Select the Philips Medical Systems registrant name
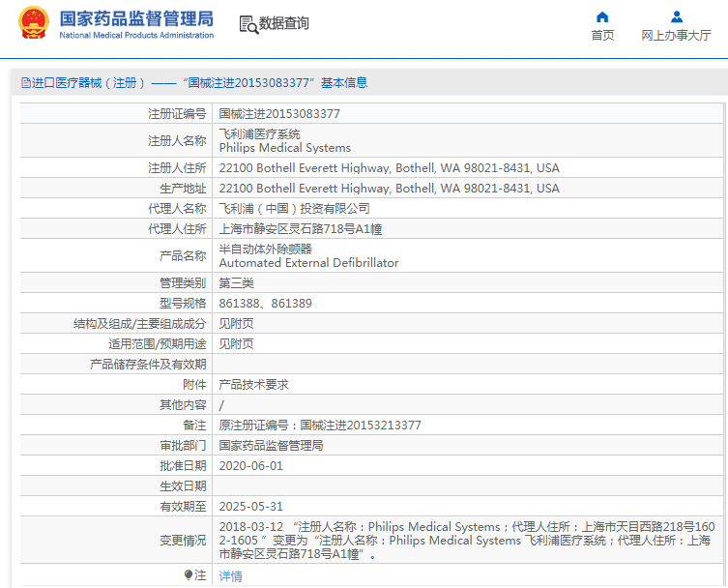728x588 pixels. 284,148
